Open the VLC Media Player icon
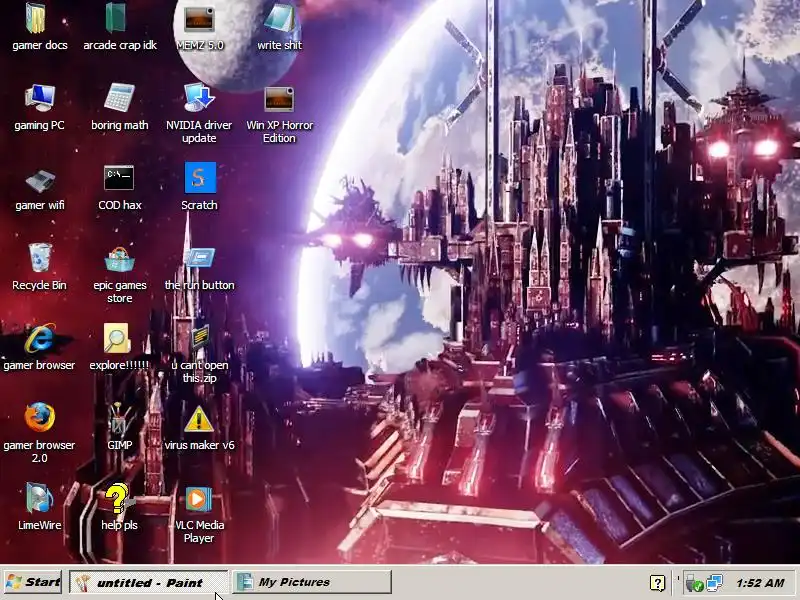 pos(199,499)
